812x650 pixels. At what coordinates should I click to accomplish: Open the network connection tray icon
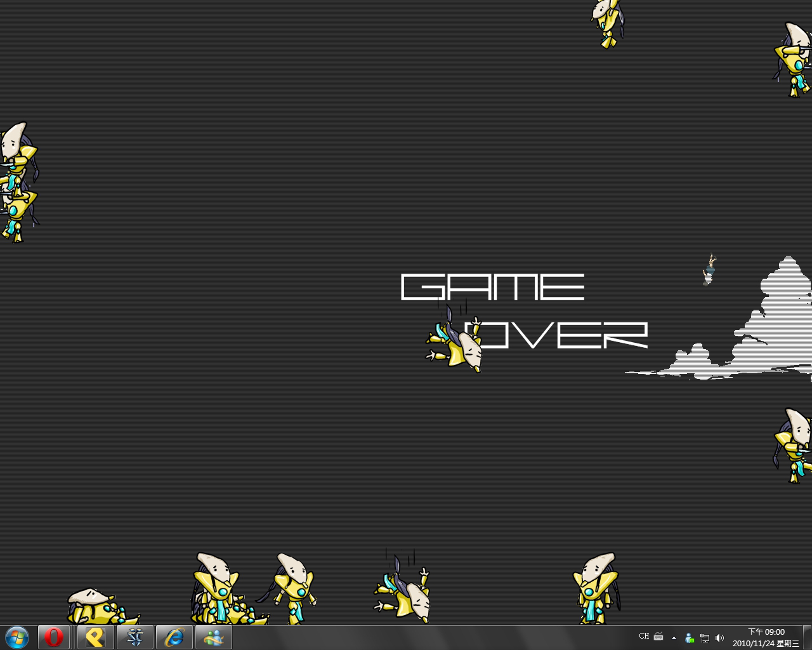click(705, 638)
